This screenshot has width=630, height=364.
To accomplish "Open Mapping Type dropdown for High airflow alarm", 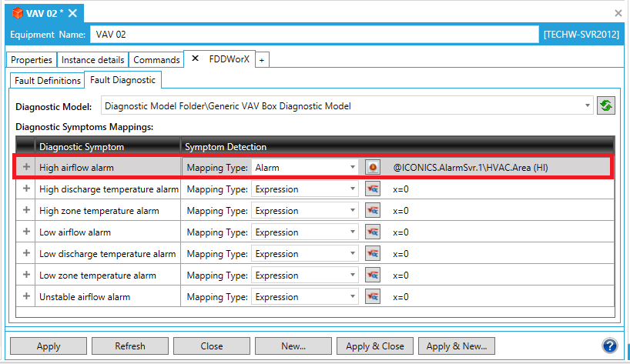I will 353,167.
